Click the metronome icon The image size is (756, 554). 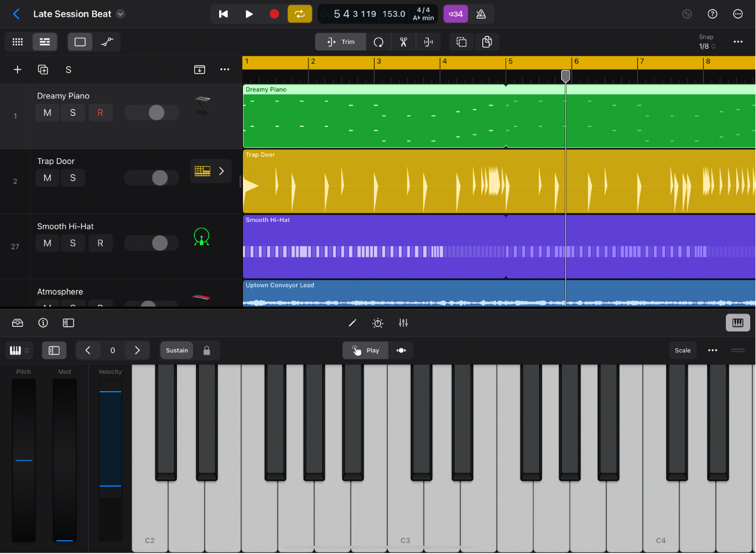[x=482, y=14]
